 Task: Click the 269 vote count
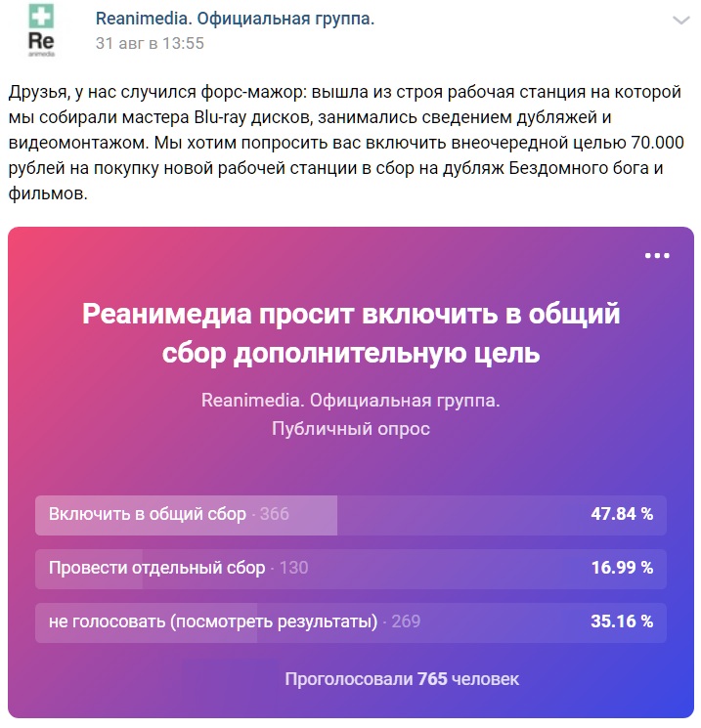click(406, 621)
